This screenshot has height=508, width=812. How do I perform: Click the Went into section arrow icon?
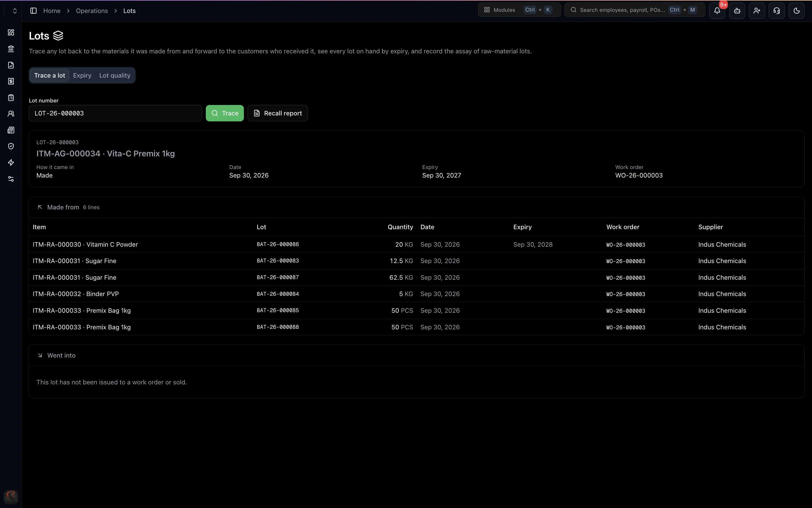point(40,356)
